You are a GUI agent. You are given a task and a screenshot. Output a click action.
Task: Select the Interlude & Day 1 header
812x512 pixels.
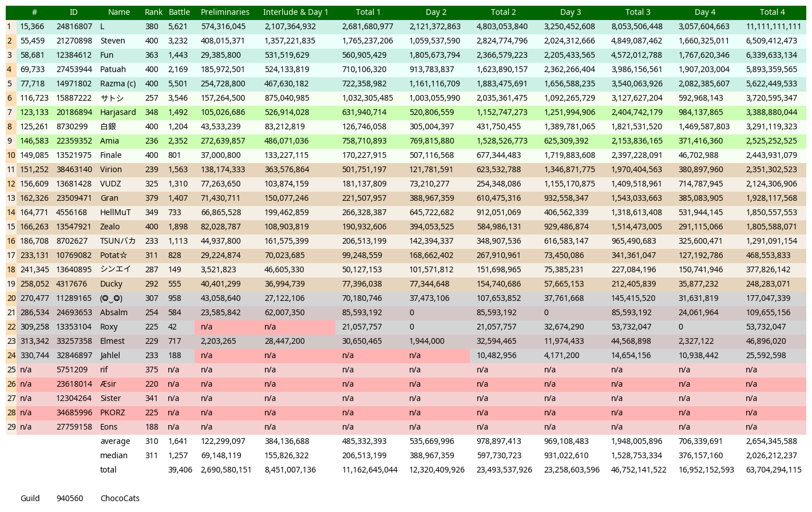(295, 12)
